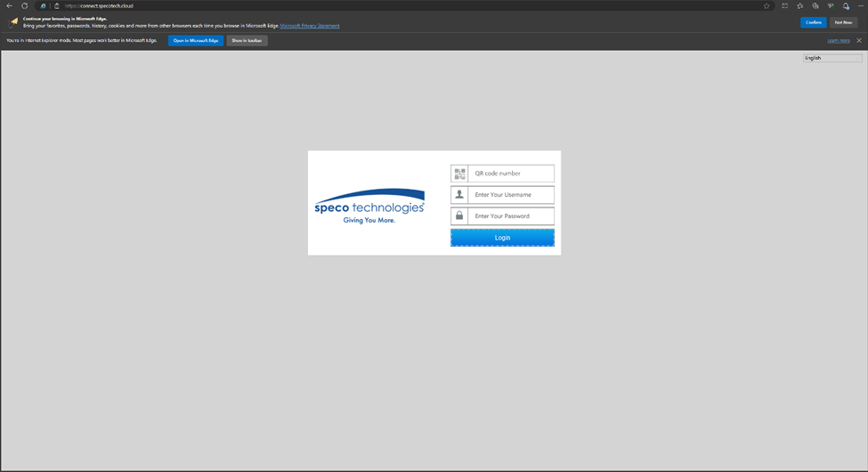This screenshot has width=868, height=472.
Task: Click Confirm in the Edge browsing banner
Action: [x=813, y=22]
